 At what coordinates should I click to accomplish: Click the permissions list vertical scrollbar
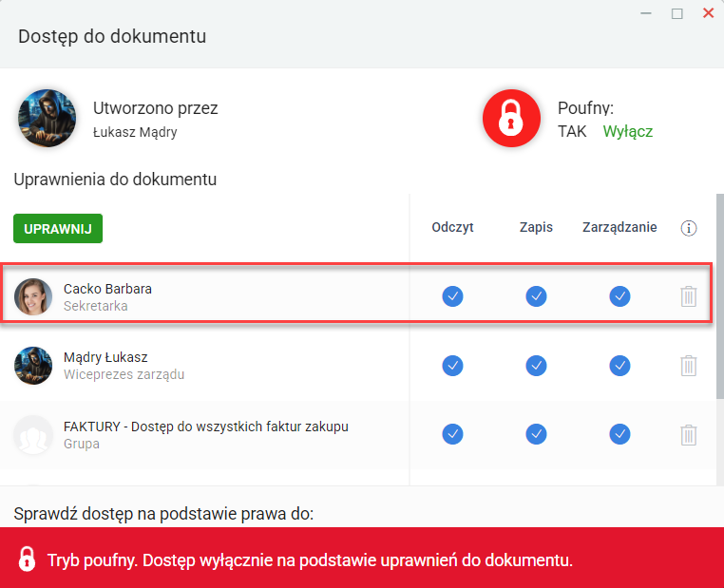(x=720, y=295)
